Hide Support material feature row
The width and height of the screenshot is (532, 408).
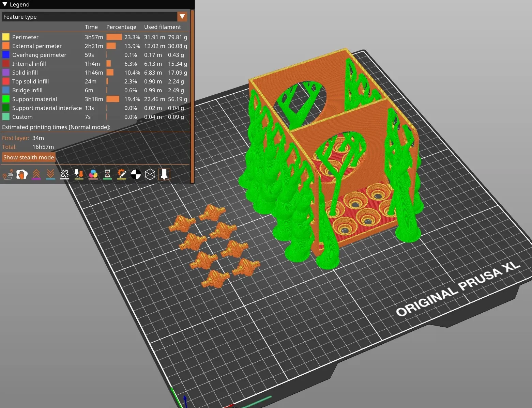point(95,99)
